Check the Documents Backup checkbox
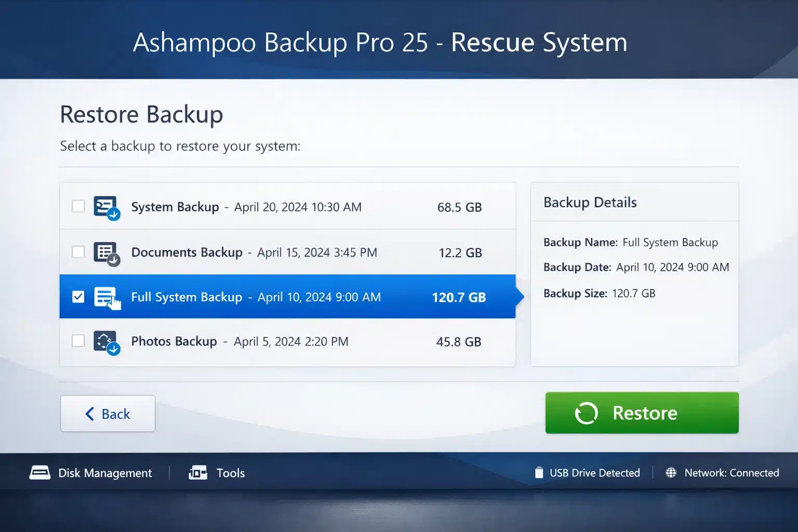The height and width of the screenshot is (532, 798). pos(78,252)
